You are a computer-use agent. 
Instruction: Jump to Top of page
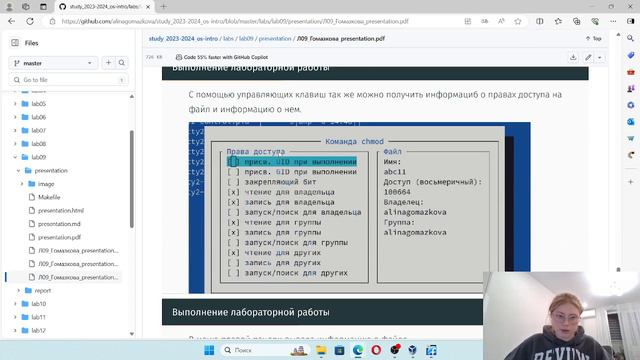click(x=594, y=38)
